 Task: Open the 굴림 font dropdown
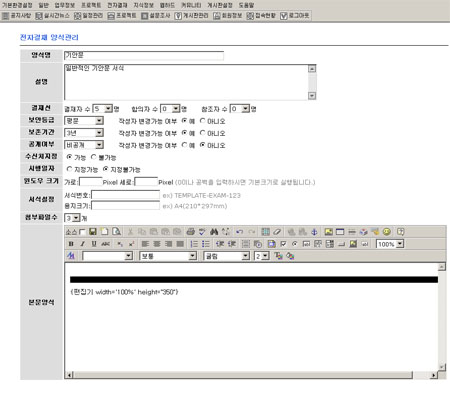tap(226, 256)
